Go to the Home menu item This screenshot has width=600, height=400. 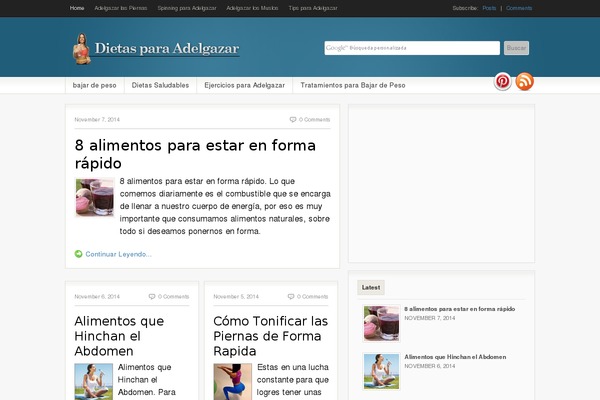tap(77, 8)
